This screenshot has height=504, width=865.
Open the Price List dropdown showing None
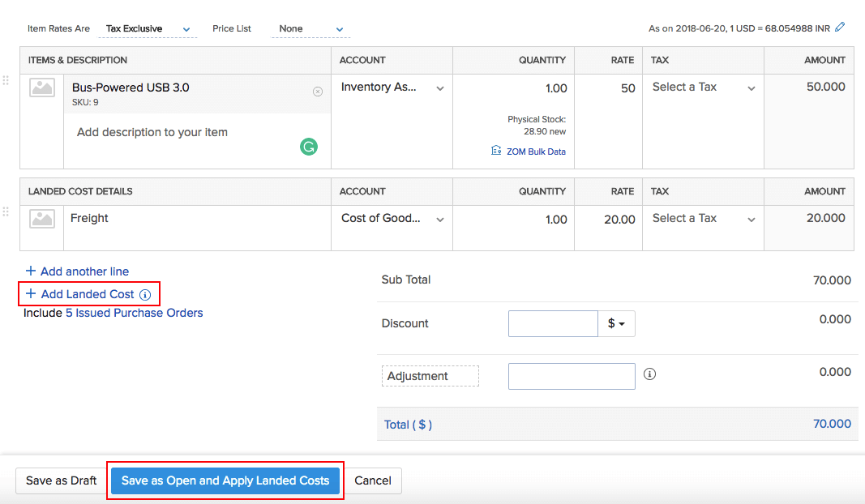310,28
